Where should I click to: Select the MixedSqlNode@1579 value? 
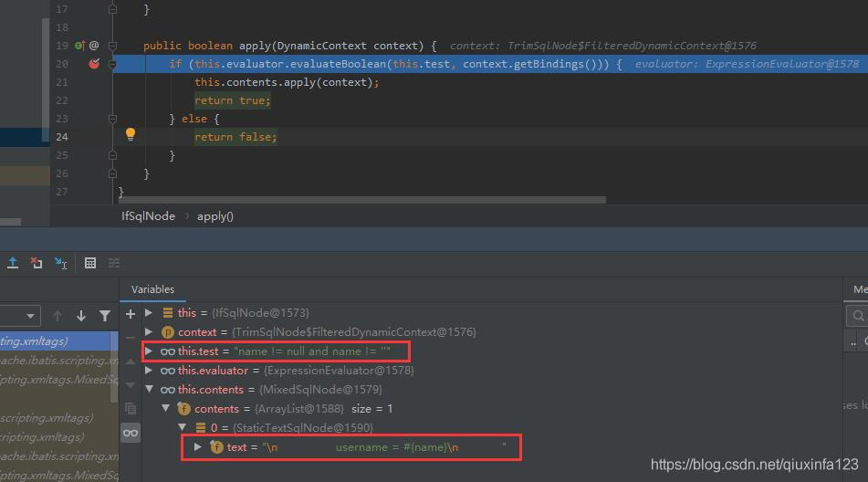(x=320, y=390)
